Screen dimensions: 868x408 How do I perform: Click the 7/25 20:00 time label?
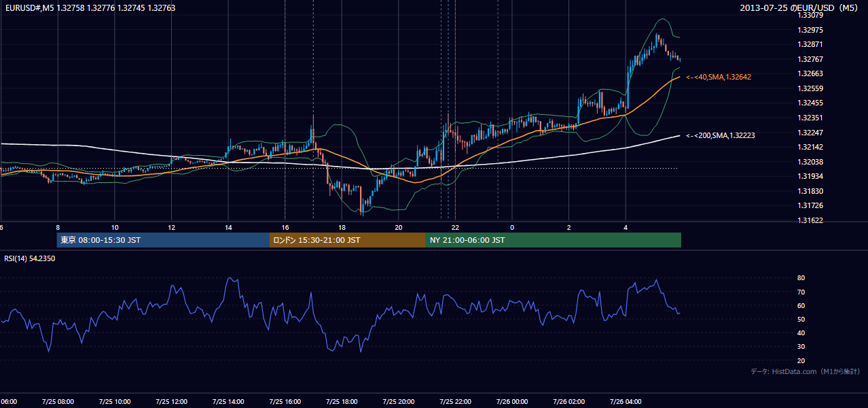tap(399, 402)
